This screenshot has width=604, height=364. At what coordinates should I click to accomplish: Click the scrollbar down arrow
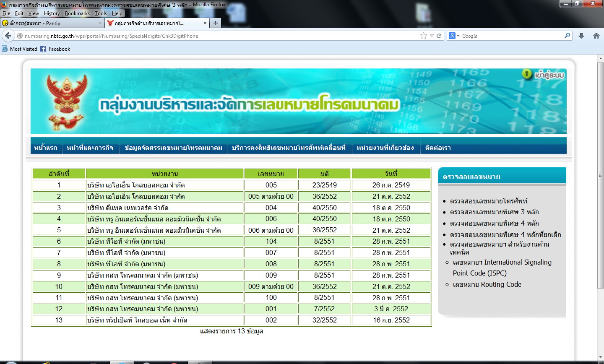600,357
